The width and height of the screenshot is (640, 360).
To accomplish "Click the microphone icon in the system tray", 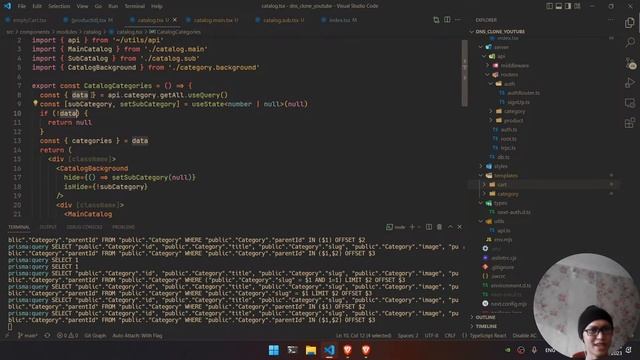I will (534, 350).
